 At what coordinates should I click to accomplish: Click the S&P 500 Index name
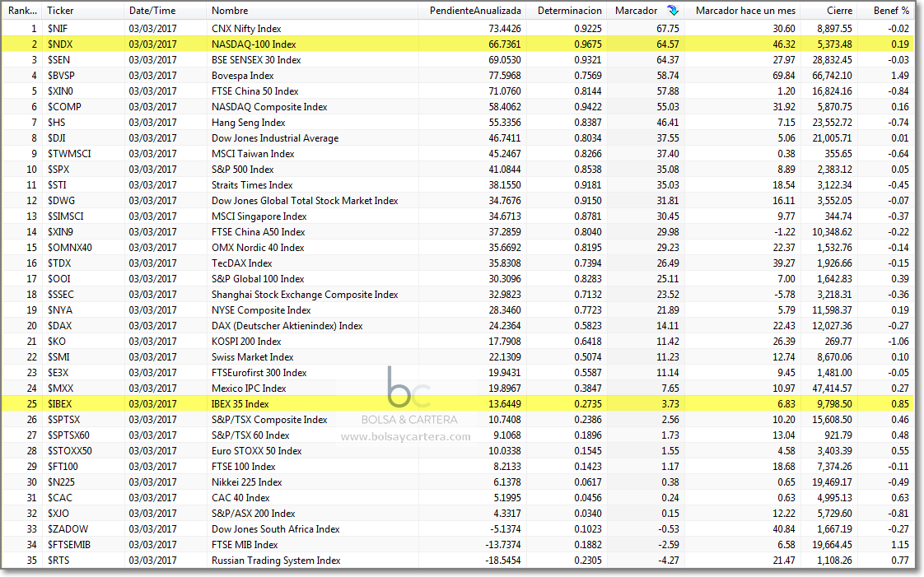click(243, 169)
